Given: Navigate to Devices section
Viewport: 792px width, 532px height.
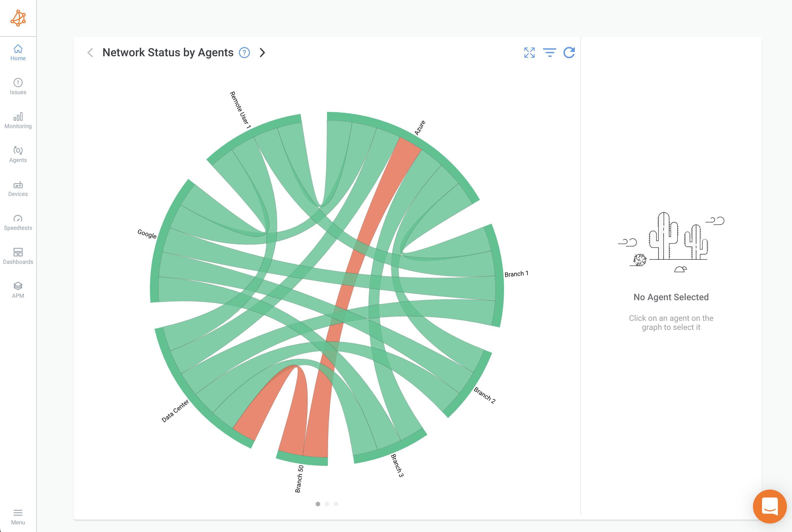Looking at the screenshot, I should [x=18, y=188].
